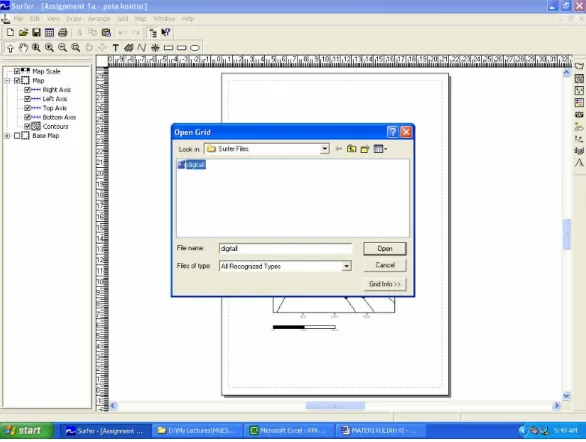The image size is (586, 442).
Task: Click the vertical scrollbar thumb
Action: [x=567, y=234]
